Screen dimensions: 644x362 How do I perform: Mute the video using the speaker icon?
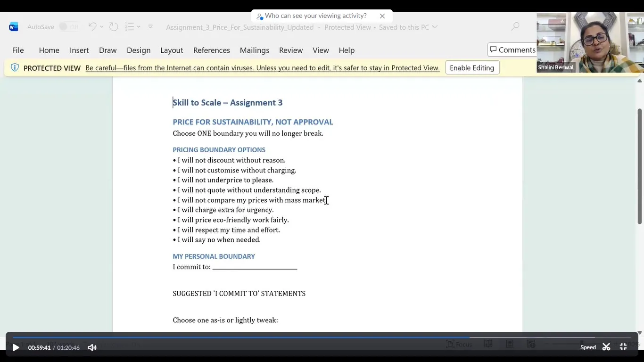click(92, 347)
